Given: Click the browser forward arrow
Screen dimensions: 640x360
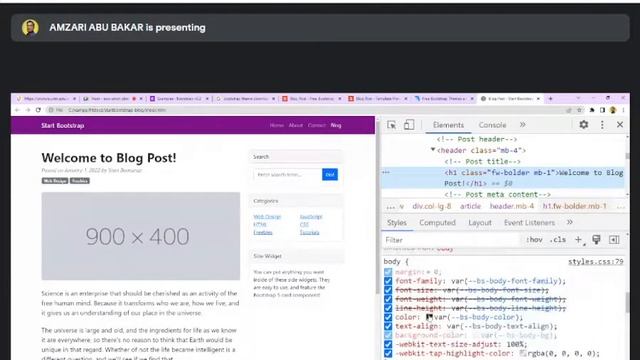Looking at the screenshot, I should point(28,110).
